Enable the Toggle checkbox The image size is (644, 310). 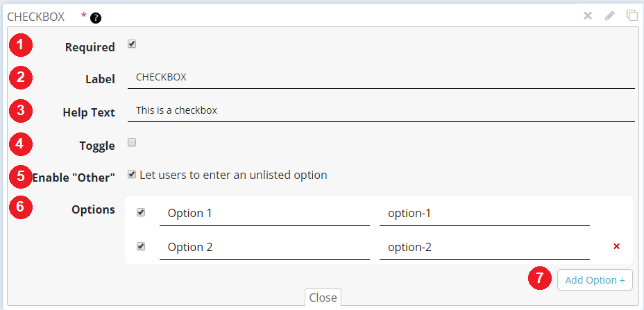coord(132,143)
